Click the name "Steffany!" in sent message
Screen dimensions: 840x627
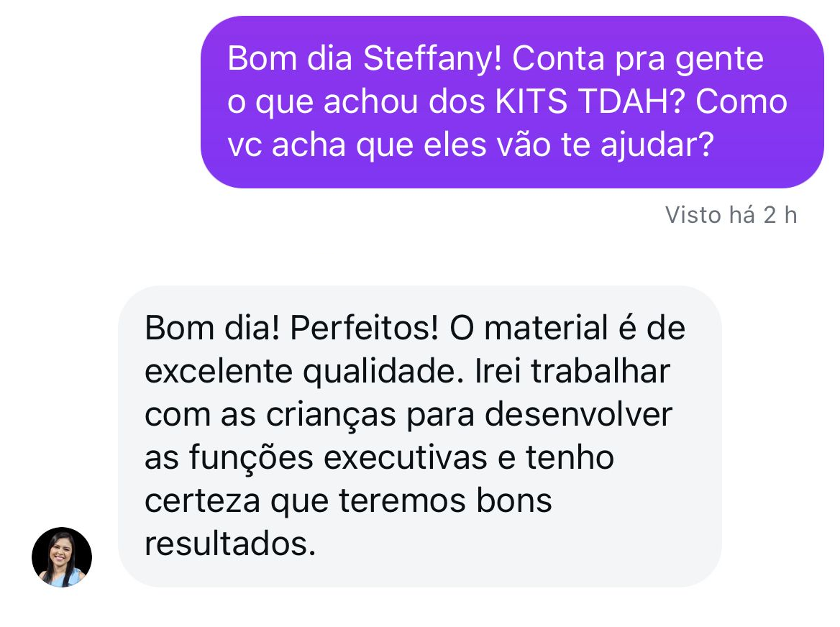[x=432, y=59]
